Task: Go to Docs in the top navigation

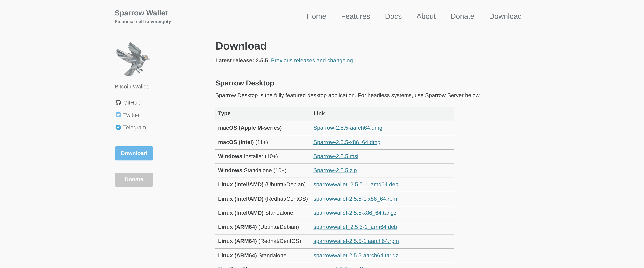Action: tap(393, 16)
